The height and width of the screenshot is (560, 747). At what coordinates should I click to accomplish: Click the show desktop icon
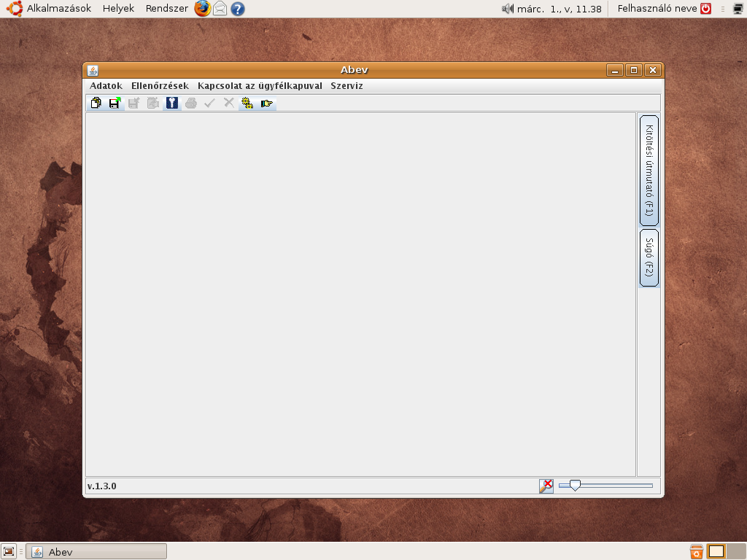tap(9, 552)
